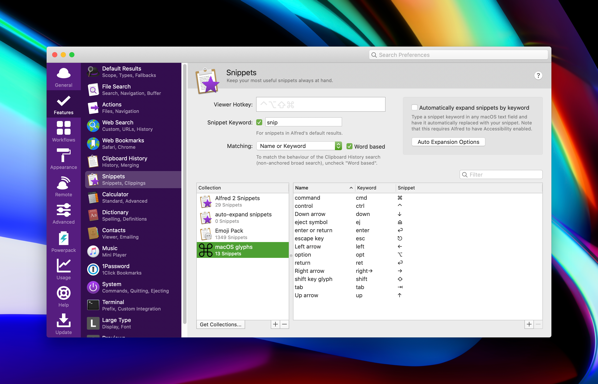Toggle the Snippet Keyword checkbox
The height and width of the screenshot is (384, 598).
259,122
